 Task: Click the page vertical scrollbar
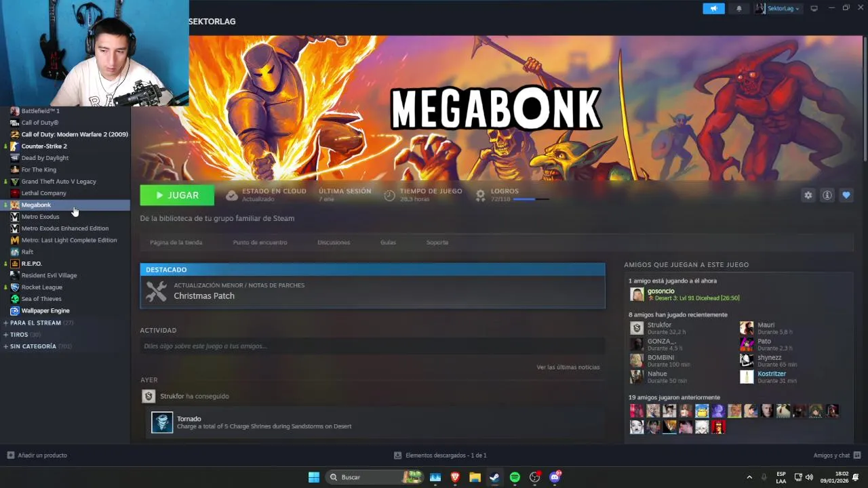pos(865,98)
